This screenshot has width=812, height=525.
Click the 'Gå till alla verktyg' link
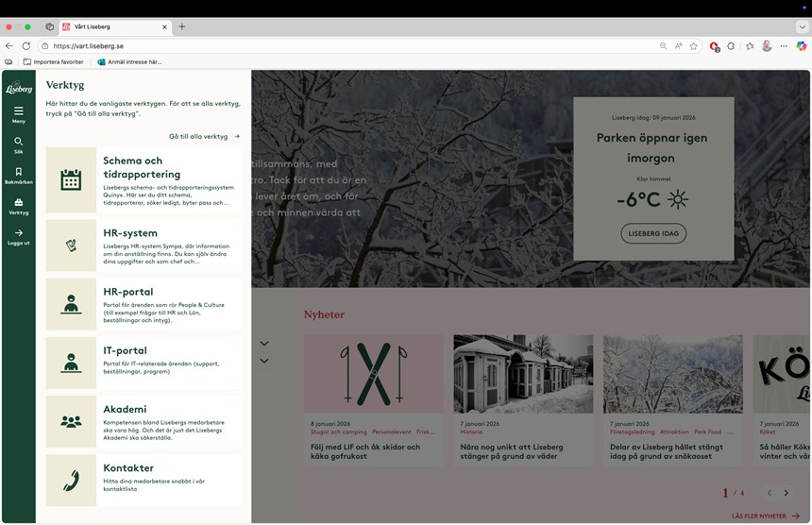[x=204, y=136]
